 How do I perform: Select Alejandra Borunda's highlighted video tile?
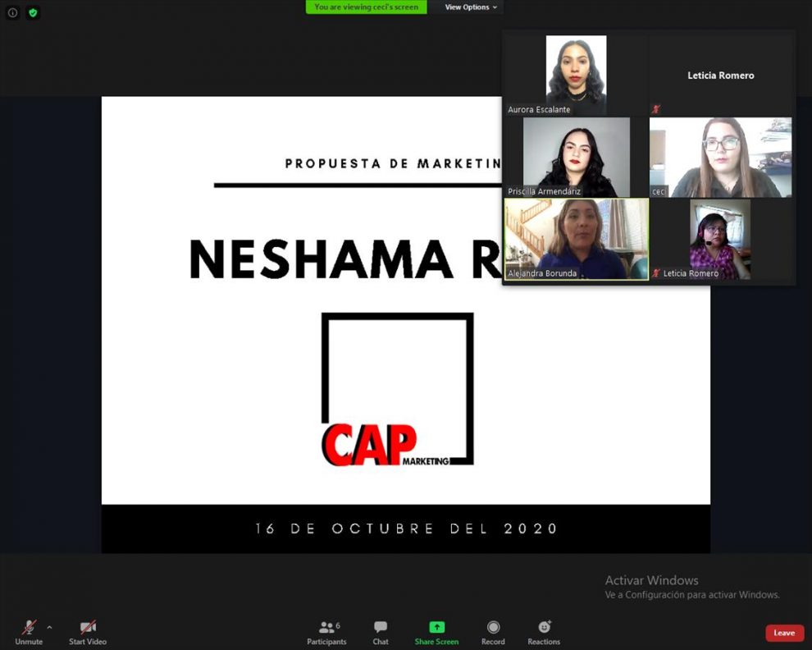click(x=576, y=238)
